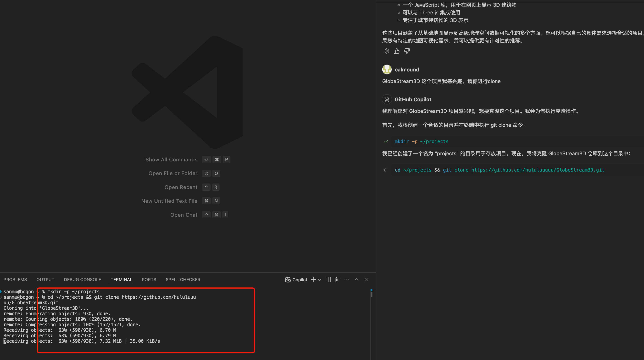Image resolution: width=644 pixels, height=360 pixels.
Task: Switch to the PROBLEMS tab
Action: coord(15,280)
